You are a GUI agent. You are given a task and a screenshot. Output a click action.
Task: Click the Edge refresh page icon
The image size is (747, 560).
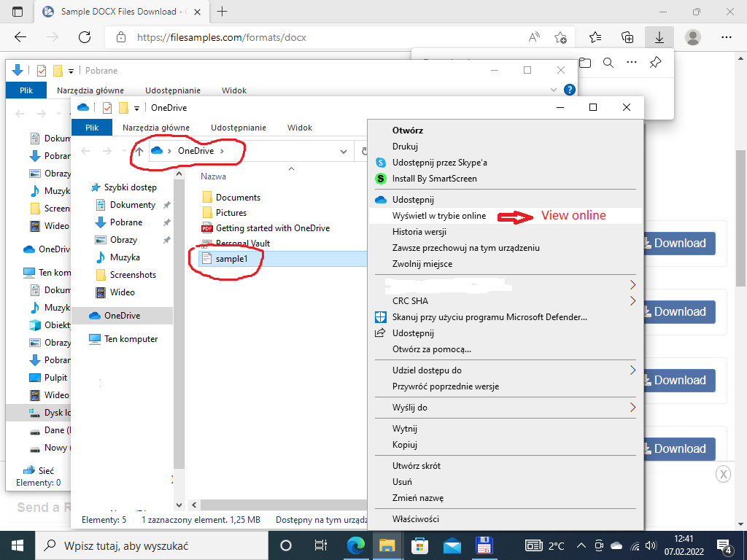(85, 37)
